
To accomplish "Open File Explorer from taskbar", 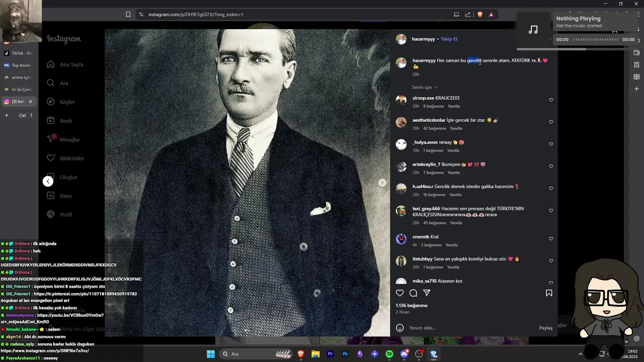I will click(315, 354).
